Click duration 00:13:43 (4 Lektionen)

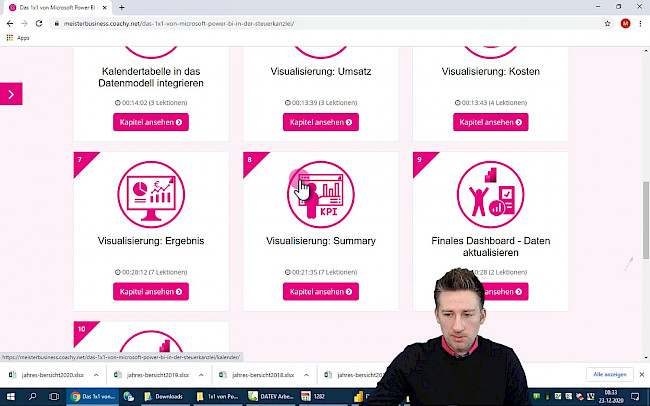point(490,102)
